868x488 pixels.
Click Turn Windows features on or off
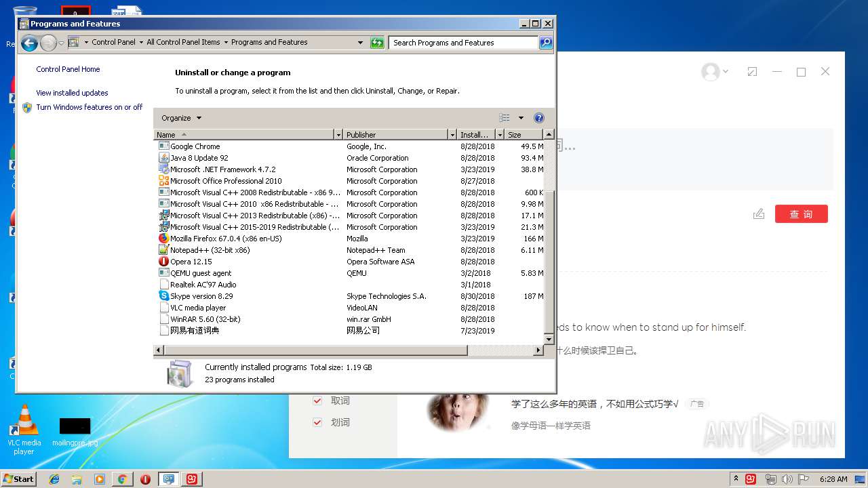click(90, 107)
